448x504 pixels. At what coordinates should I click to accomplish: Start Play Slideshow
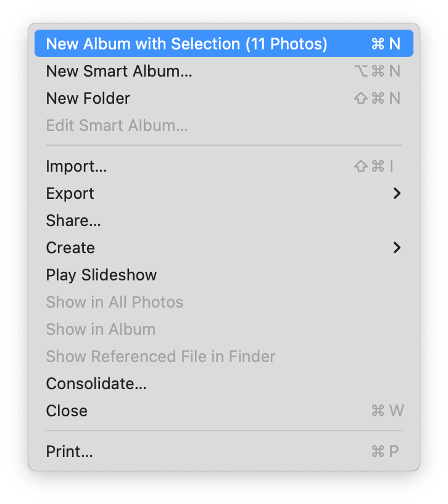(101, 275)
